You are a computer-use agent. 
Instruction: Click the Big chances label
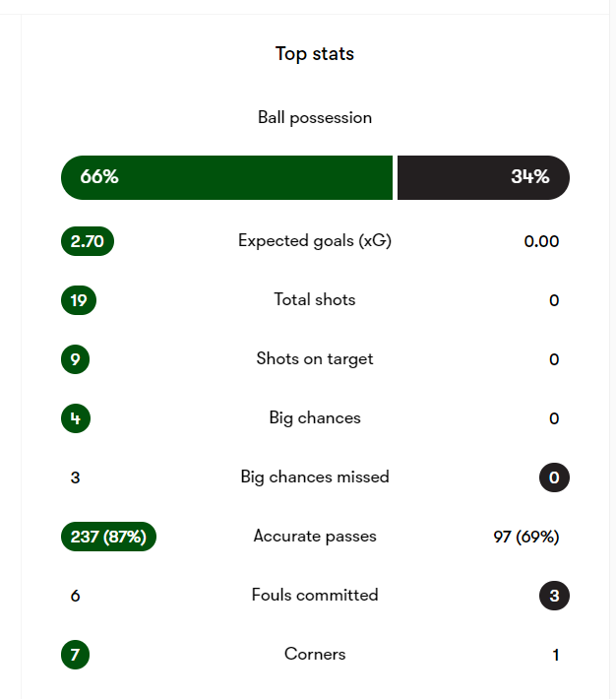tap(314, 418)
